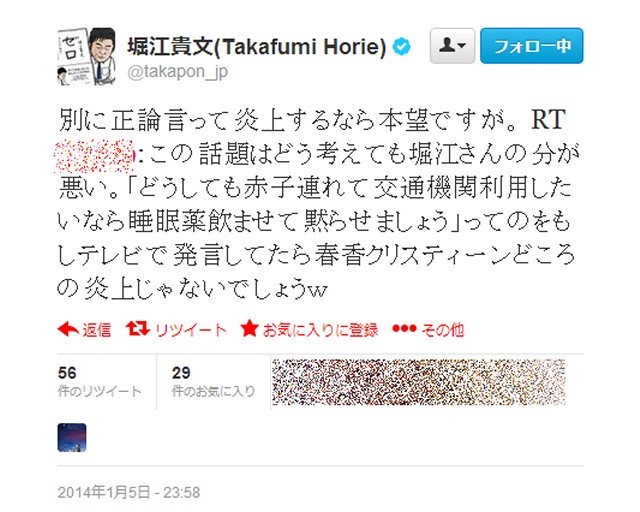The width and height of the screenshot is (640, 512).
Task: Open the small retweeter avatar thumbnail
Action: coord(72,438)
